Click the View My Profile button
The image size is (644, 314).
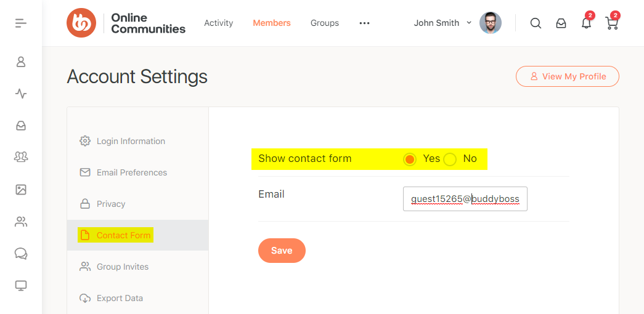click(567, 76)
